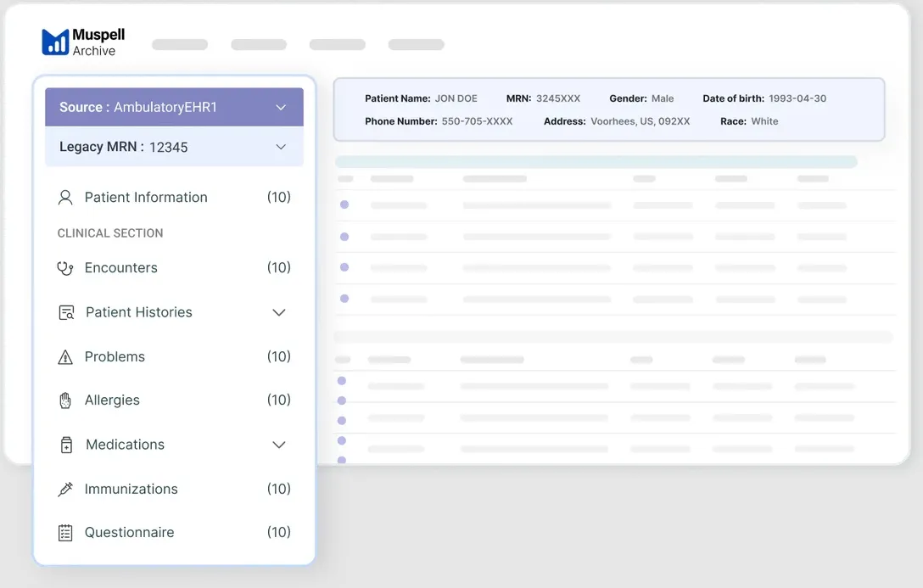Select the first row bullet in upper table
Viewport: 923px width, 588px height.
click(x=344, y=204)
